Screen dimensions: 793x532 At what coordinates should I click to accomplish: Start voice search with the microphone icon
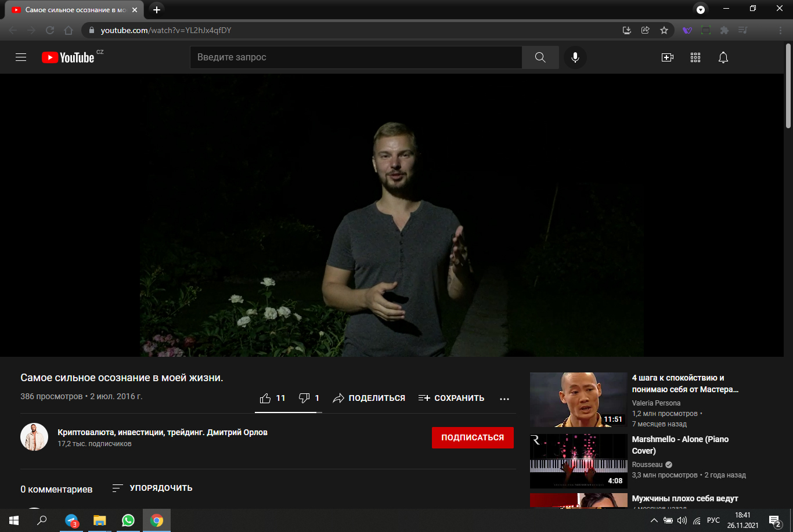[x=575, y=57]
